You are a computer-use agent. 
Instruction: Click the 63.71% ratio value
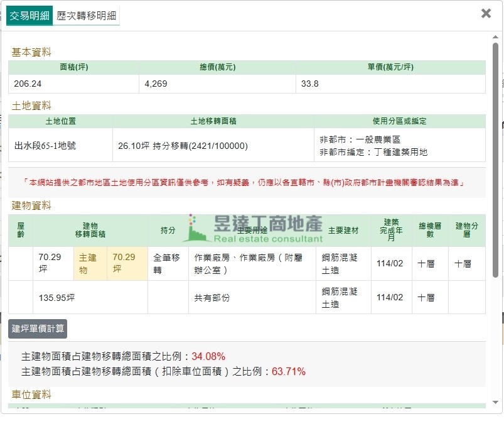tap(289, 371)
